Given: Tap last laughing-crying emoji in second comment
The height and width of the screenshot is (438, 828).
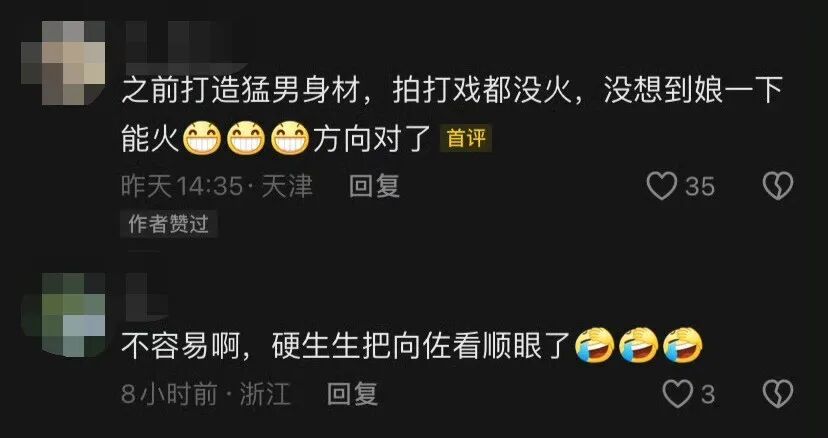Looking at the screenshot, I should click(x=683, y=345).
